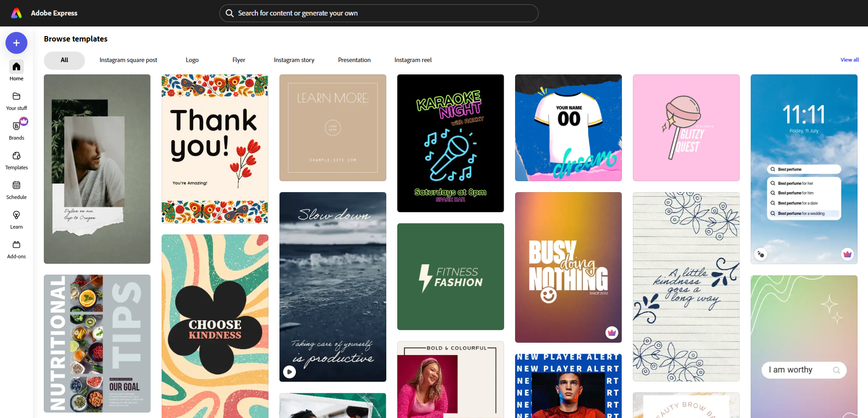Open the Choose Kindness template
Image resolution: width=868 pixels, height=418 pixels.
click(215, 326)
